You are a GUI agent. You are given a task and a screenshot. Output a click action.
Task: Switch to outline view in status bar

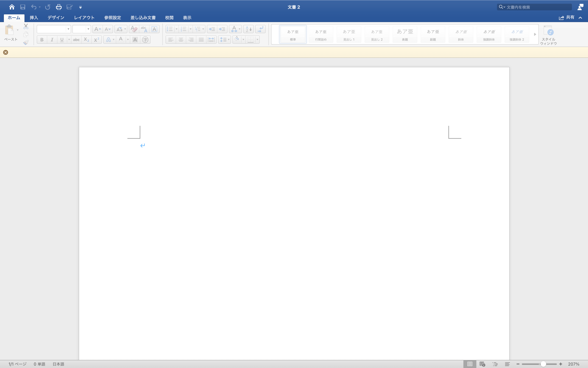[495, 364]
